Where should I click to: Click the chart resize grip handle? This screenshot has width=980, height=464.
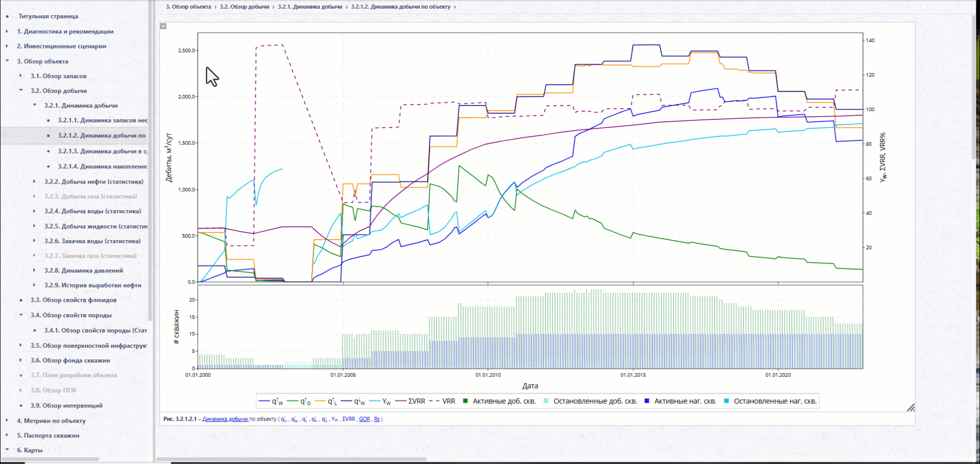coord(911,407)
